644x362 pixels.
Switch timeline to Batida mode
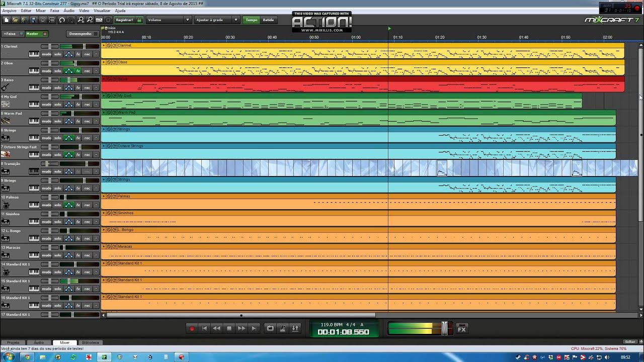coord(269,20)
